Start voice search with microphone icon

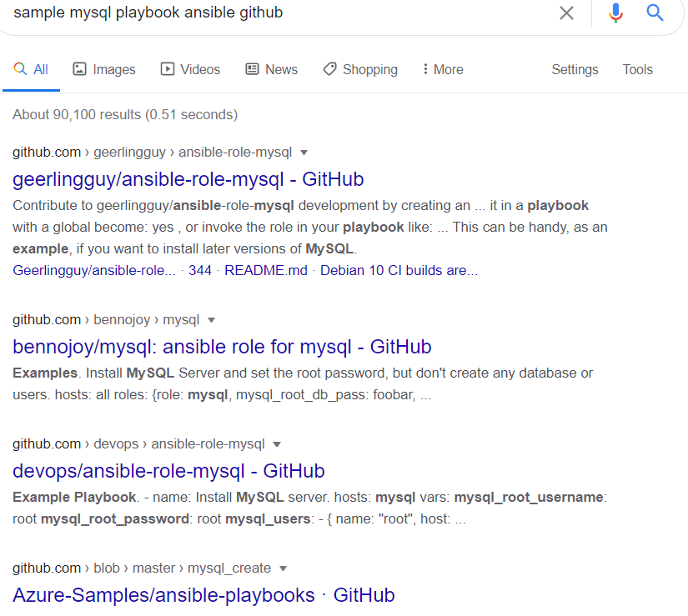coord(615,13)
